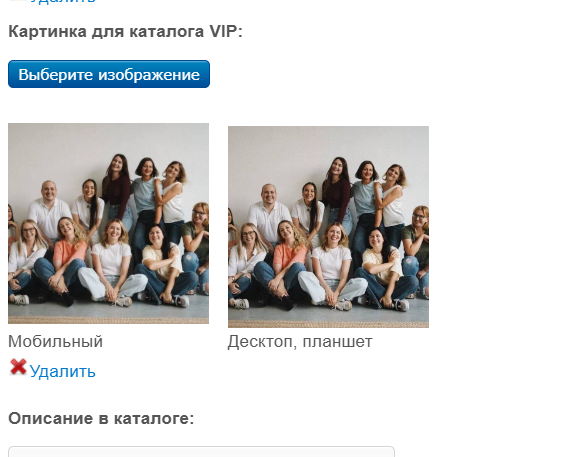Open the "Десктоп, планшет" image thumbnail
This screenshot has height=457, width=583.
328,227
